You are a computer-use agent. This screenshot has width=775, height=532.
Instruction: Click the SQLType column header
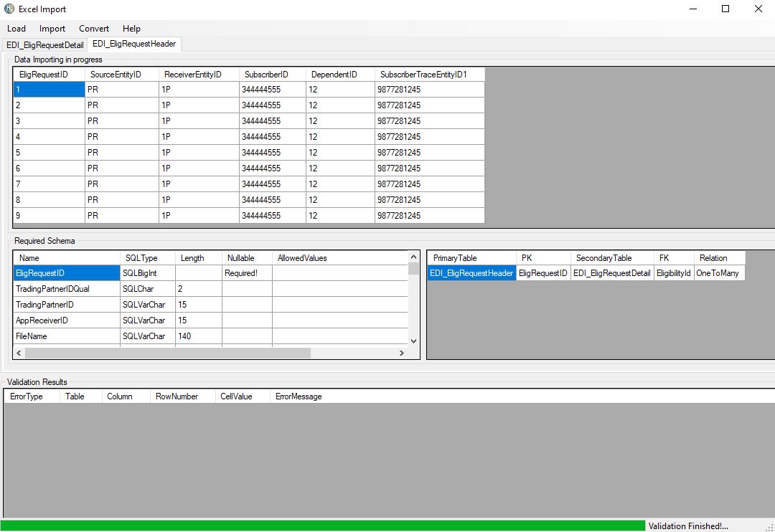[x=148, y=258]
